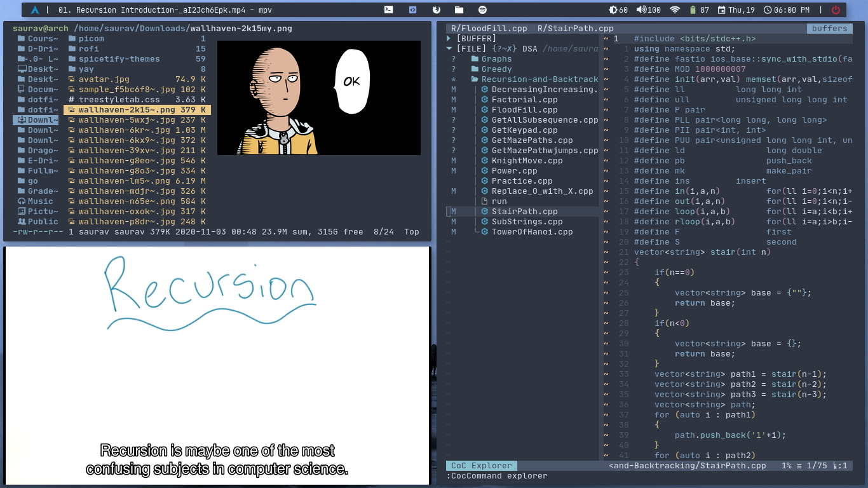Open GetKeypad.cpp in the explorer

click(524, 130)
